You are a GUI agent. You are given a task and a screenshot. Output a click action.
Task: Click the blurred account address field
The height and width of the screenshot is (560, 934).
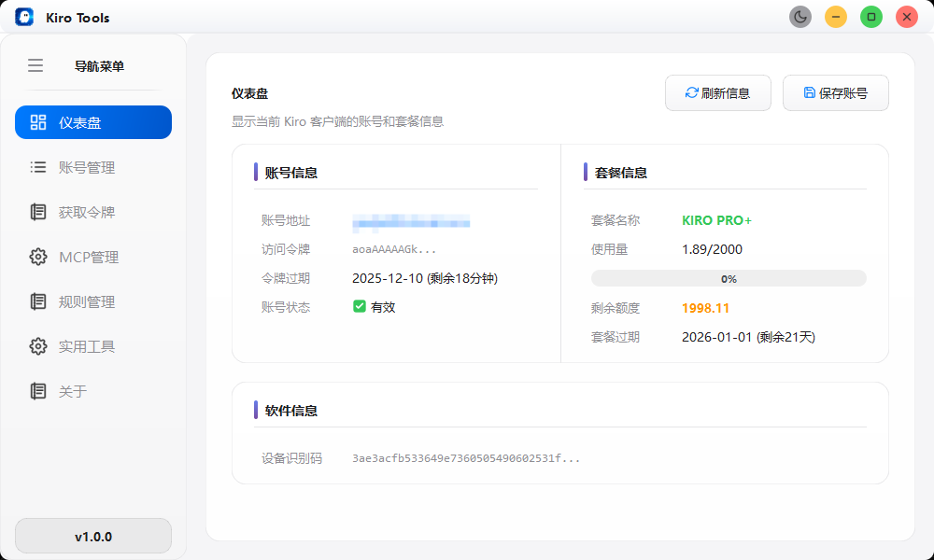point(415,222)
